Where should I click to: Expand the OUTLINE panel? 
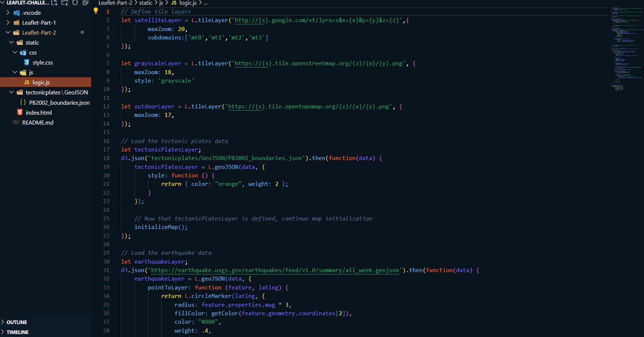(x=17, y=322)
